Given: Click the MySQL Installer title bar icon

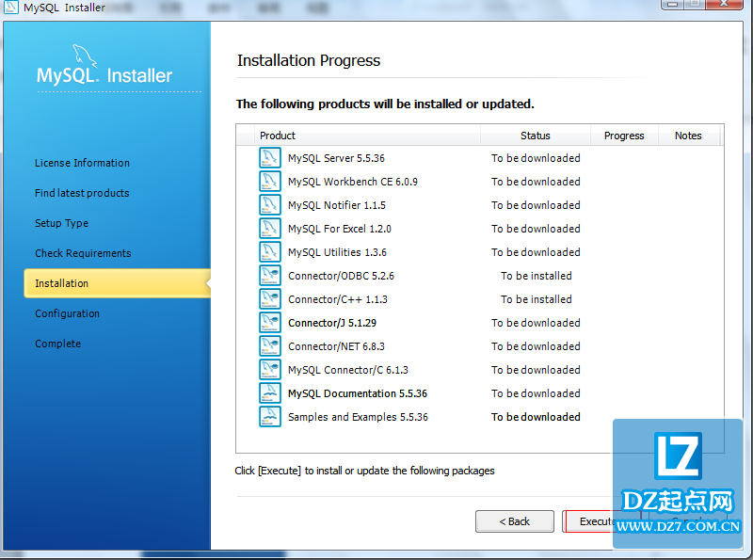Looking at the screenshot, I should coord(11,7).
